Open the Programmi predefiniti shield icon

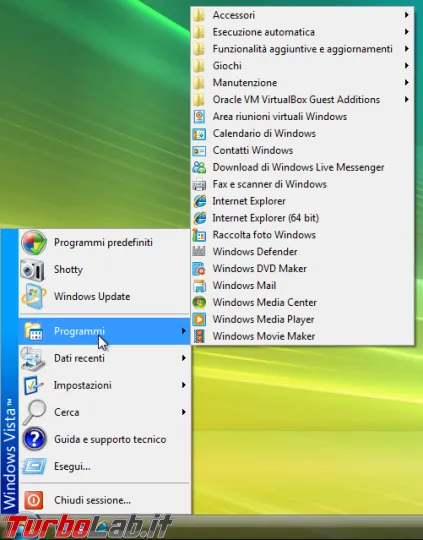(33, 243)
